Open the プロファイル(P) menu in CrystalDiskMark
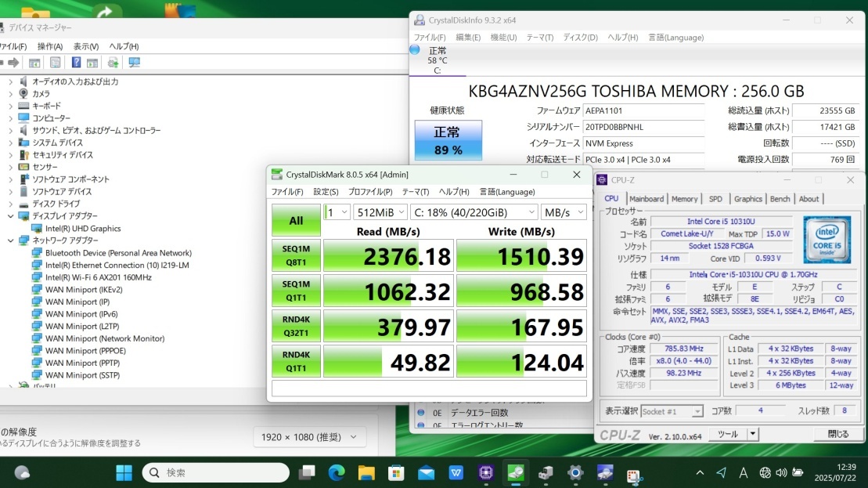The height and width of the screenshot is (488, 868). click(x=369, y=192)
